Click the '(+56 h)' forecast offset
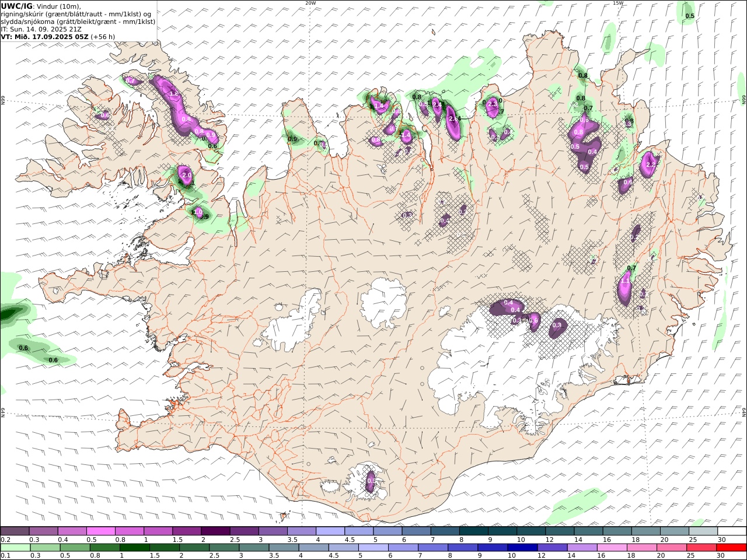 click(103, 37)
